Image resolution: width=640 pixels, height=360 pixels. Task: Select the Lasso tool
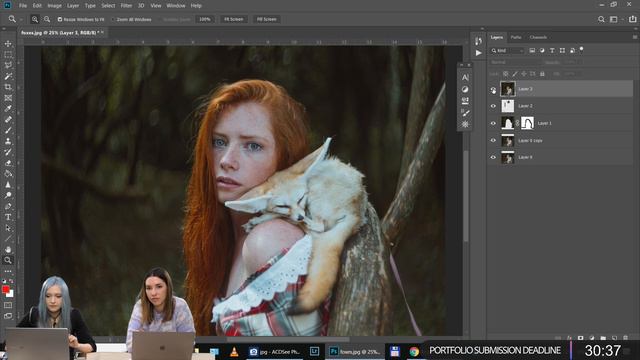click(x=8, y=65)
